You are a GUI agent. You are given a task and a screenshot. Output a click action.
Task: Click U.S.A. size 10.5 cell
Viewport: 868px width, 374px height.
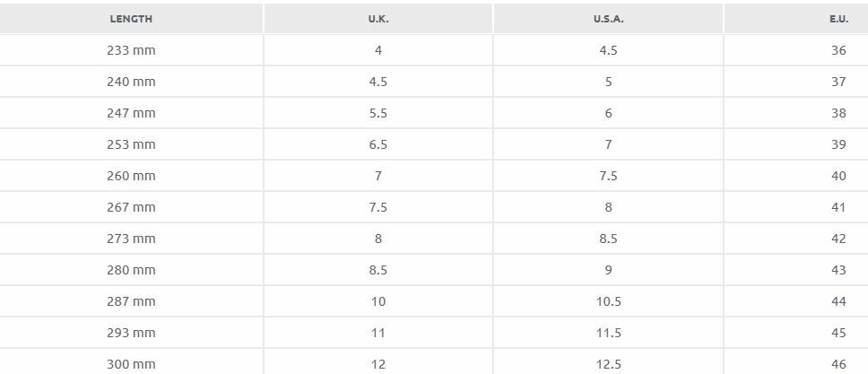(x=608, y=301)
